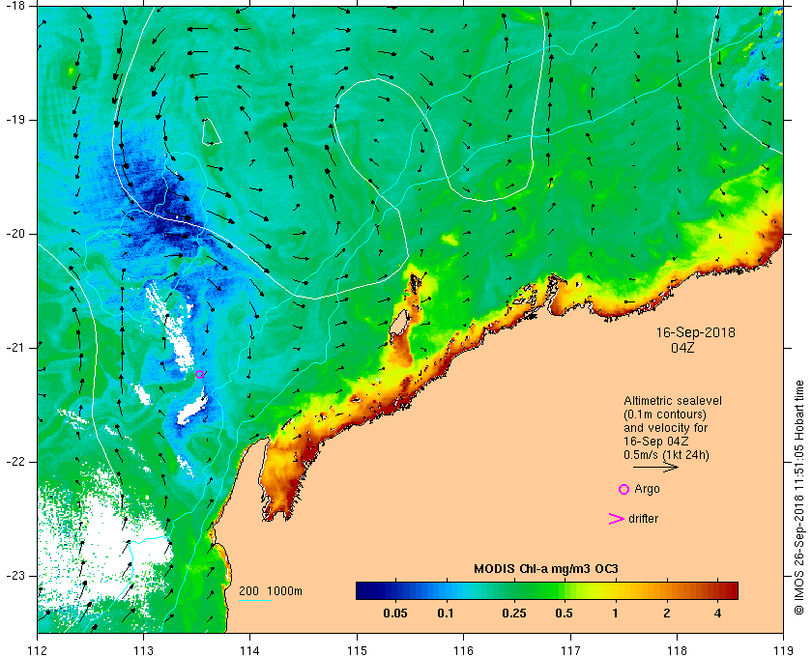
Task: Click the magenta Argo float marker on the map
Action: pos(199,374)
